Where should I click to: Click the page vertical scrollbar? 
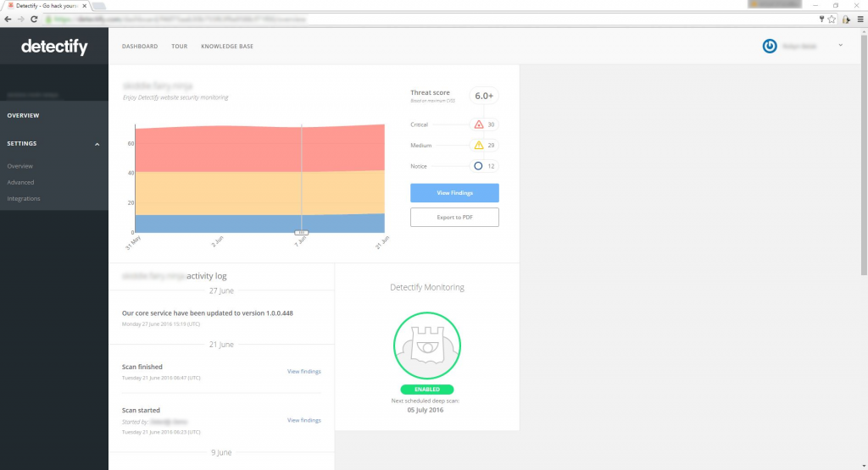(864, 155)
